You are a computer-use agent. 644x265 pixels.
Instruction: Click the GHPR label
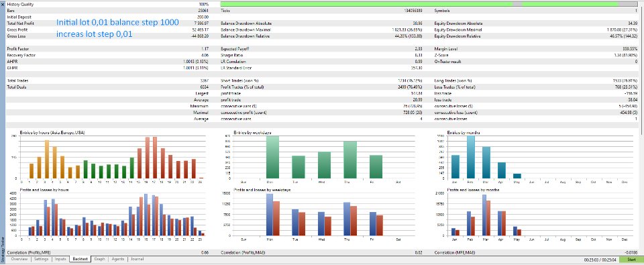pos(12,68)
